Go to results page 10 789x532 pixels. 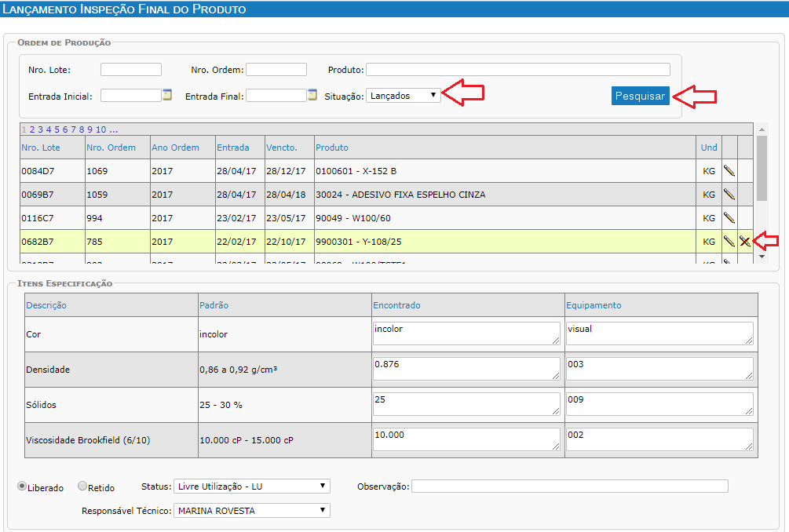(x=101, y=129)
